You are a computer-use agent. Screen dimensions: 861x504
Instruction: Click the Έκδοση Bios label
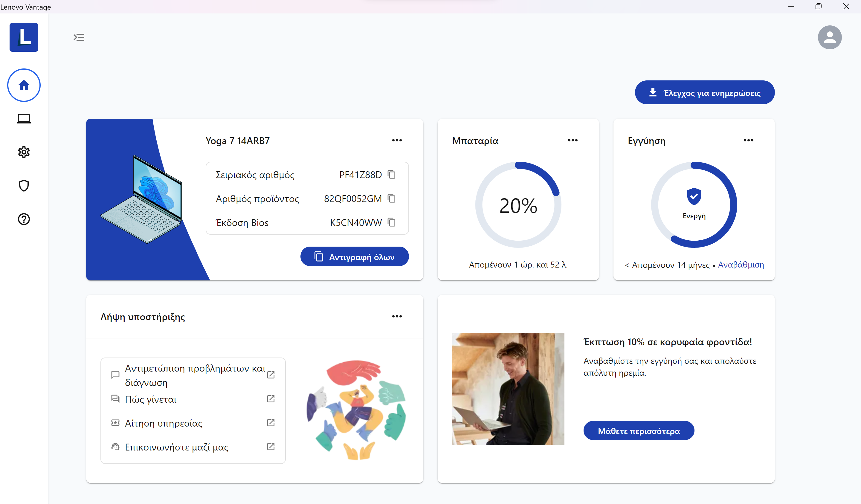pyautogui.click(x=242, y=223)
